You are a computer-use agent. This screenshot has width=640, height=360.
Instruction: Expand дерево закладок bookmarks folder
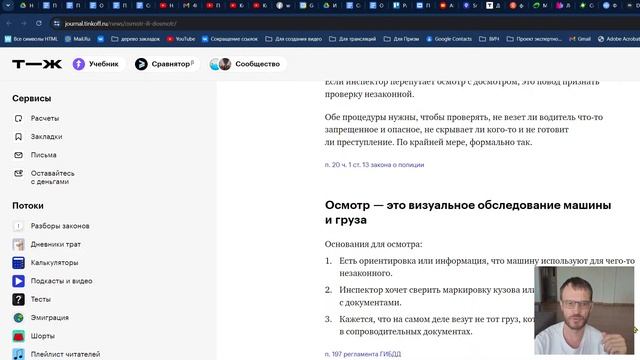[x=136, y=39]
